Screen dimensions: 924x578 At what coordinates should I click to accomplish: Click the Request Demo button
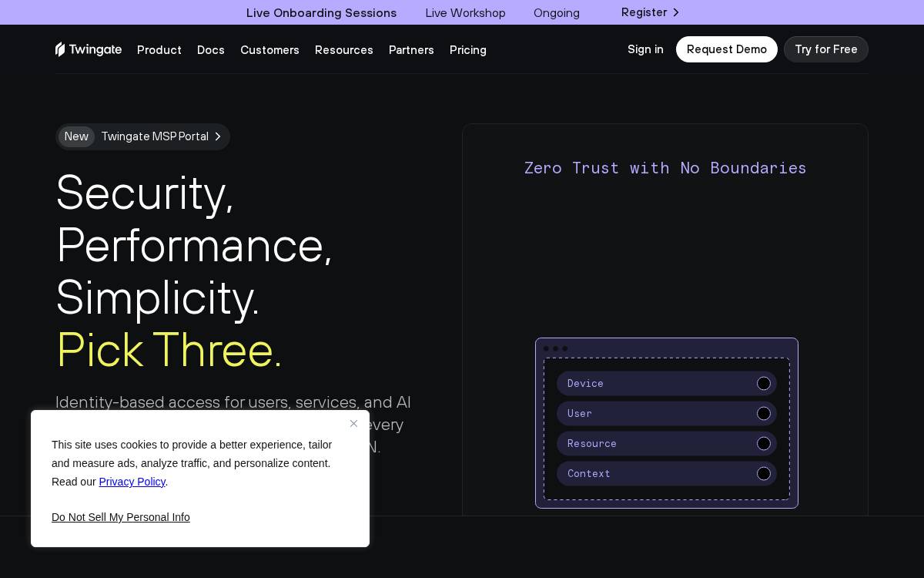pos(727,49)
